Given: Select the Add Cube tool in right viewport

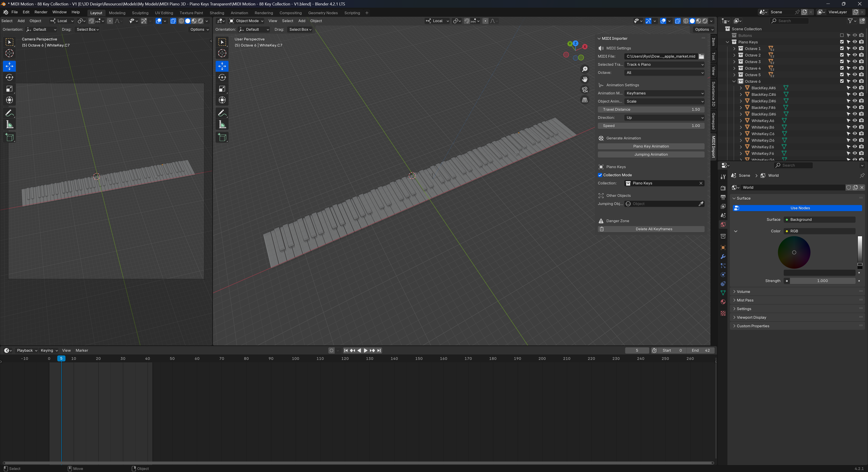Looking at the screenshot, I should tap(222, 137).
